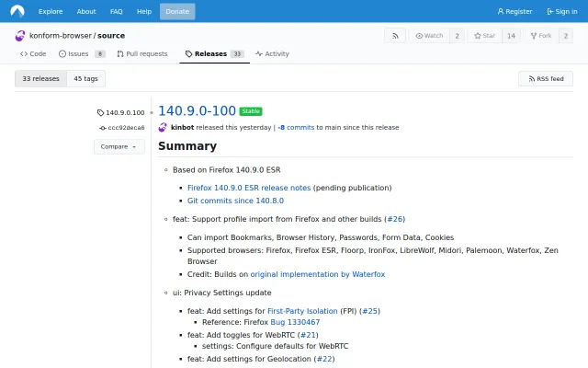Switch to the Issues tab
This screenshot has width=588, height=368.
coord(82,53)
